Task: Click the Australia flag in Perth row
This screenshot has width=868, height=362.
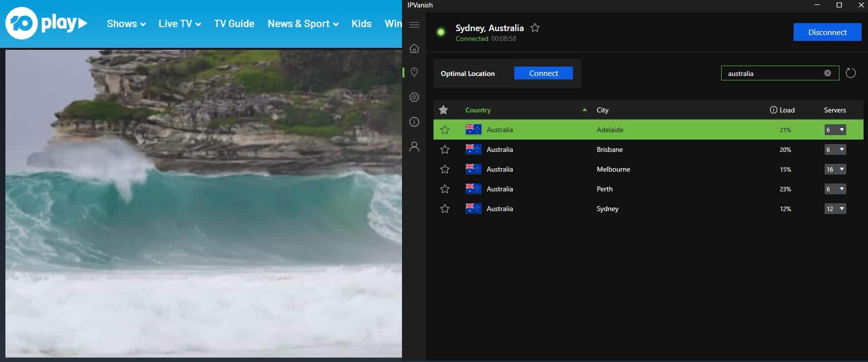Action: (473, 189)
